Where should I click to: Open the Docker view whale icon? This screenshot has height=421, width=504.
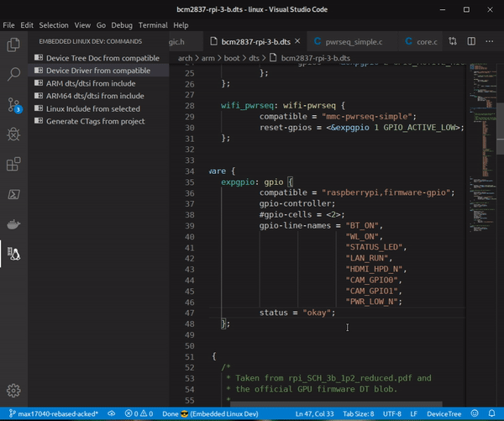click(x=13, y=224)
